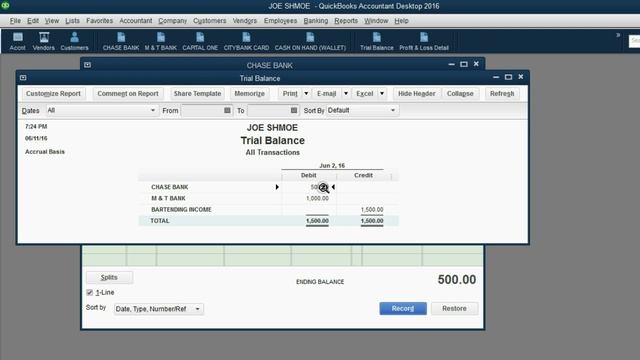Open the Accountant menu

pyautogui.click(x=136, y=21)
